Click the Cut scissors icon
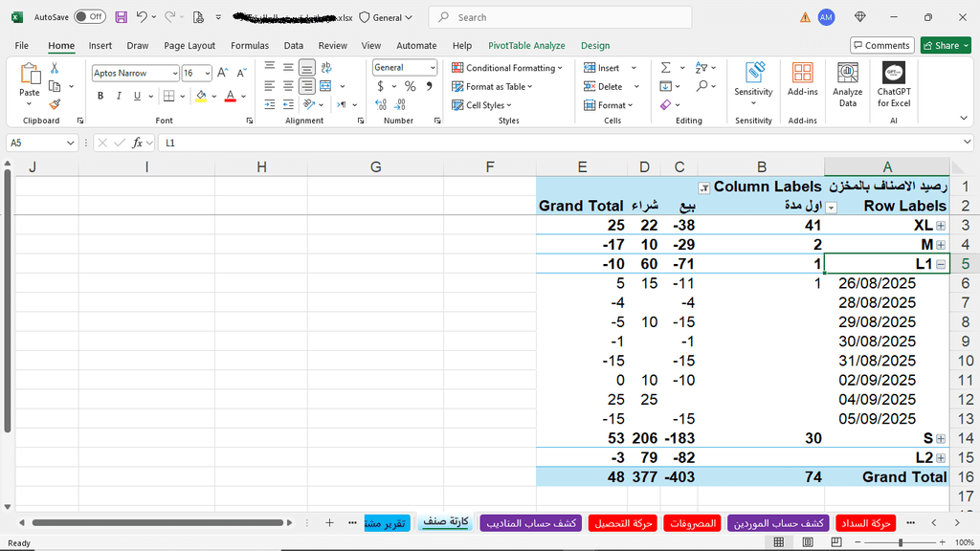This screenshot has width=980, height=551. pyautogui.click(x=55, y=68)
